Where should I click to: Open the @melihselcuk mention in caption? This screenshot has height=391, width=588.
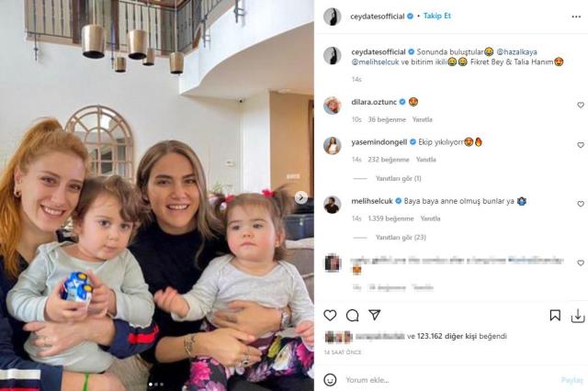click(375, 62)
